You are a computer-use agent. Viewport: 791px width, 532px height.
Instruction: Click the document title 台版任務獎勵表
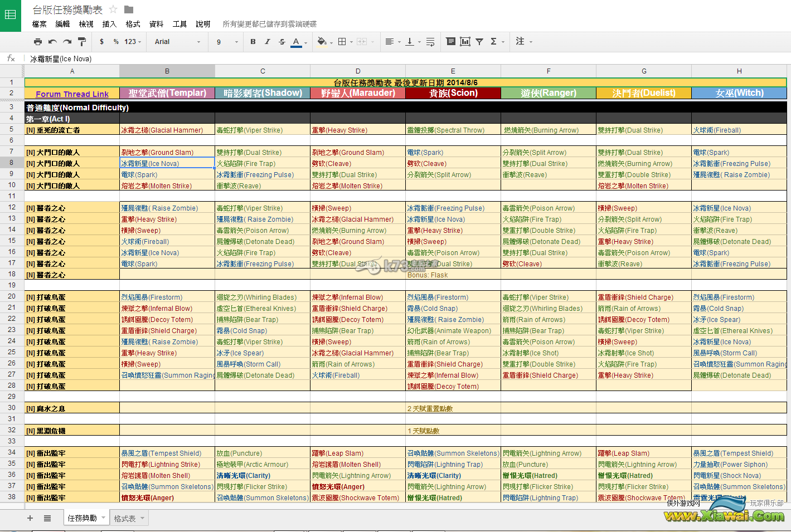click(67, 9)
